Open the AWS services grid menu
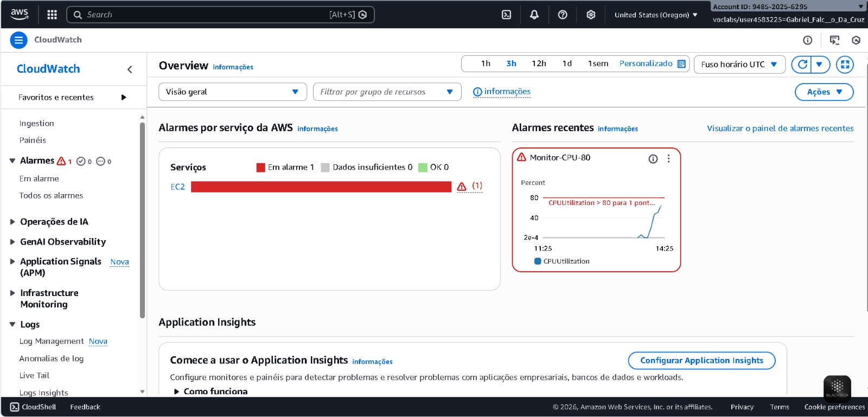 (52, 15)
